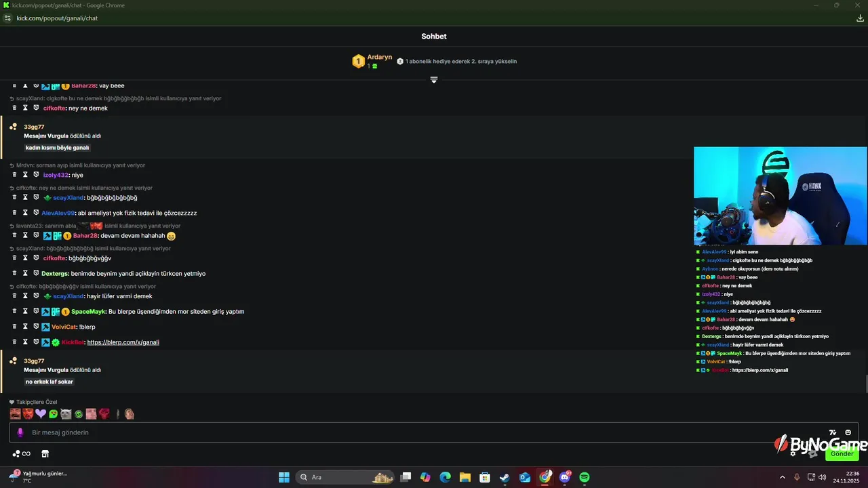This screenshot has width=868, height=488.
Task: Open the 7TV emote menu icon
Action: 833,432
